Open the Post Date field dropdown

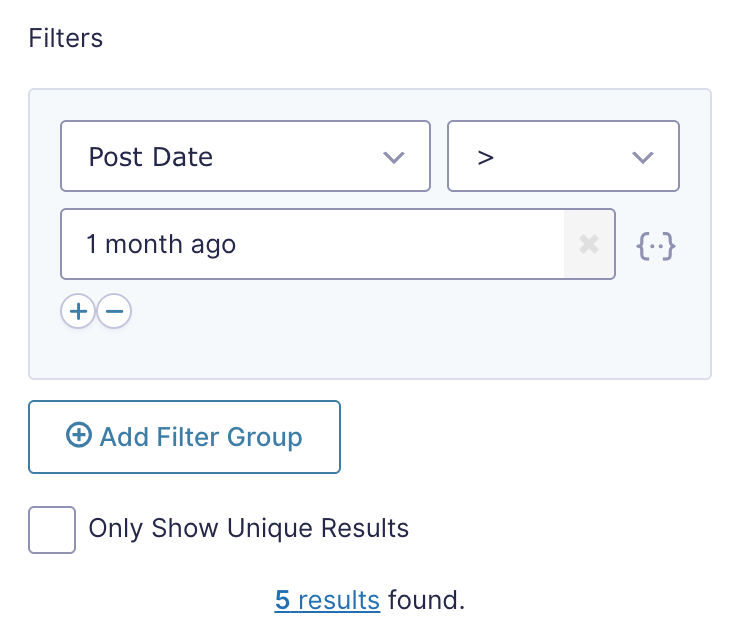click(x=245, y=156)
